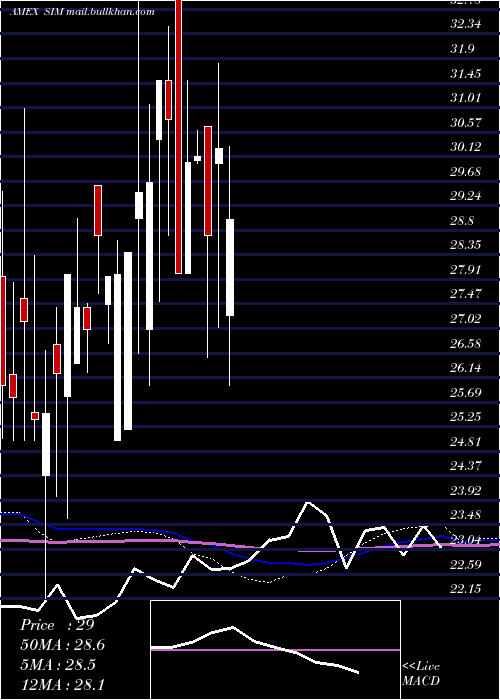Click price axis label 29.24
This screenshot has height=700, width=500.
(466, 196)
